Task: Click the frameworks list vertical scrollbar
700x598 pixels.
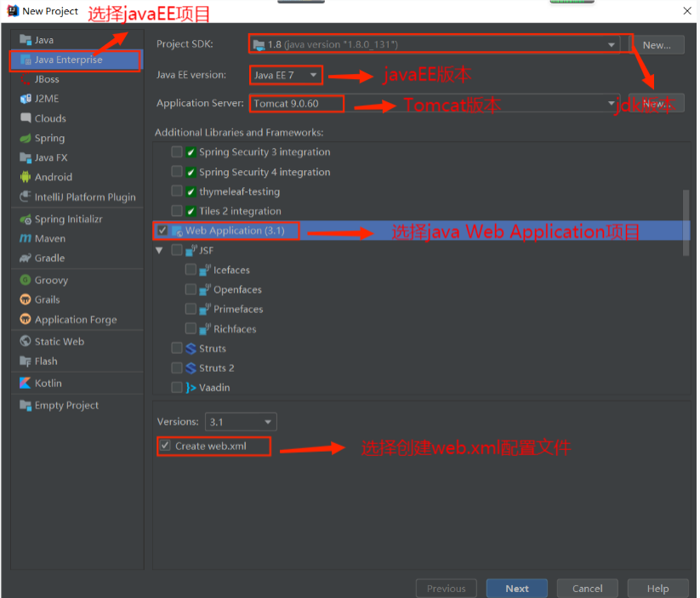Action: coord(686,222)
